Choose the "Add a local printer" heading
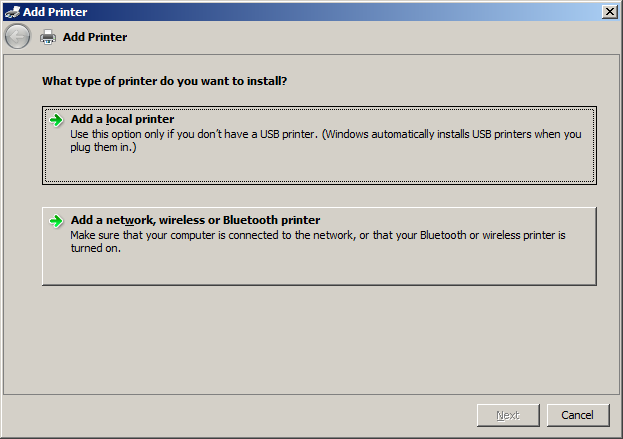 point(122,119)
